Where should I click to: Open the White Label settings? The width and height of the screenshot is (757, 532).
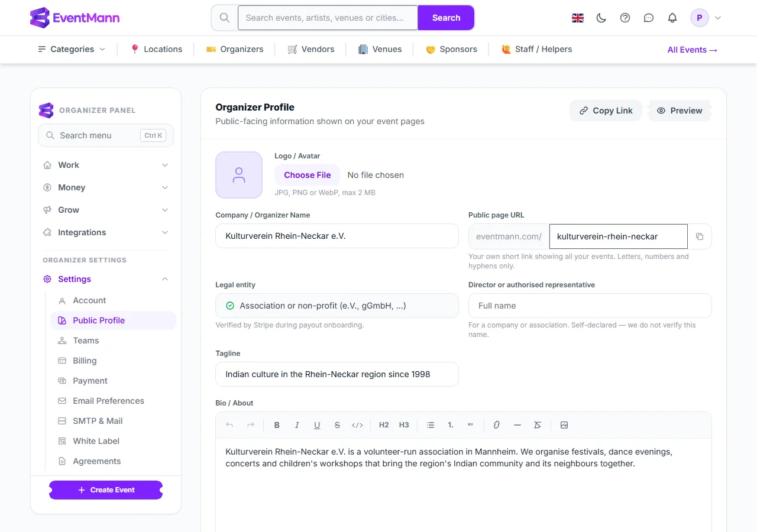click(114, 441)
